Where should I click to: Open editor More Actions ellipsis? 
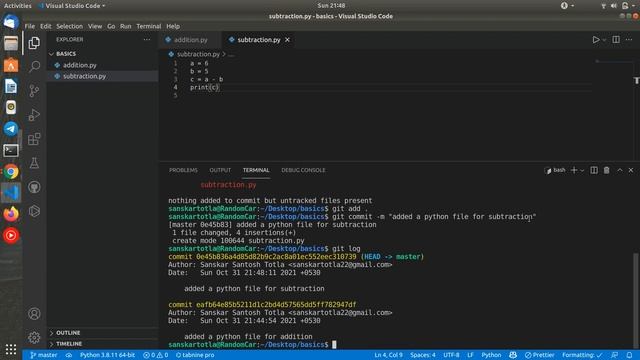click(629, 40)
